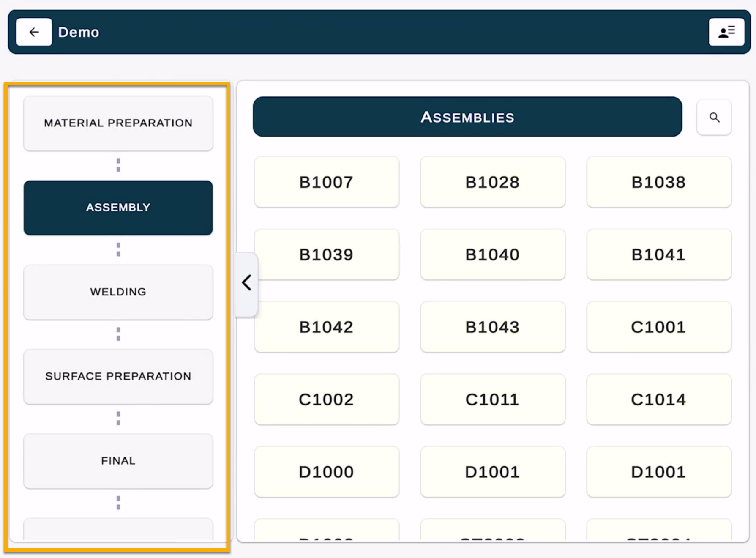Open assembly B1007

pos(326,182)
